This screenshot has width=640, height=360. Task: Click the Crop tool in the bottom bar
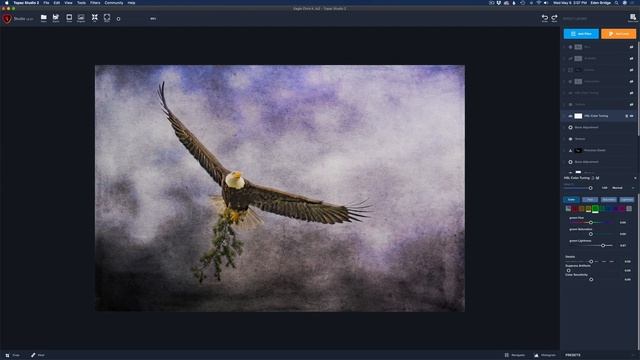12,355
